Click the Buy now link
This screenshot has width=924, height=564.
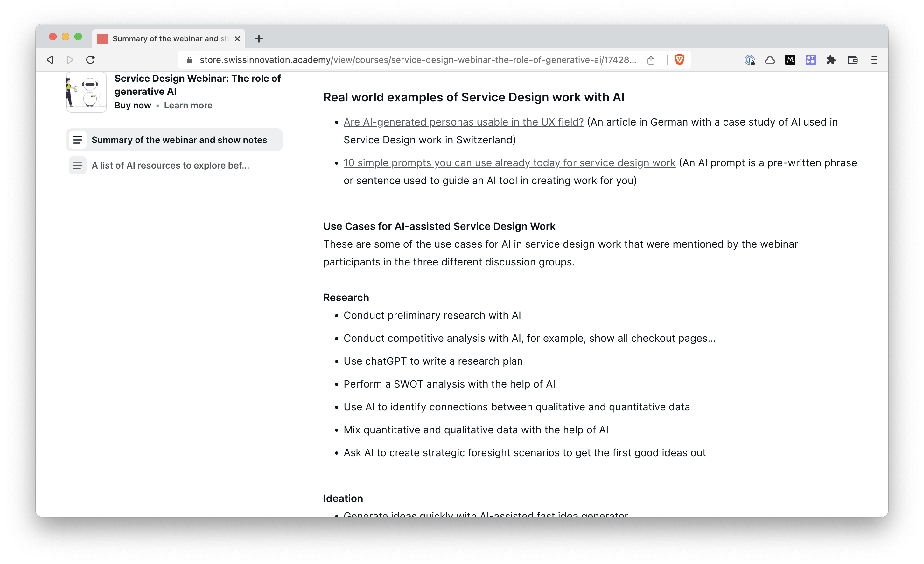133,105
